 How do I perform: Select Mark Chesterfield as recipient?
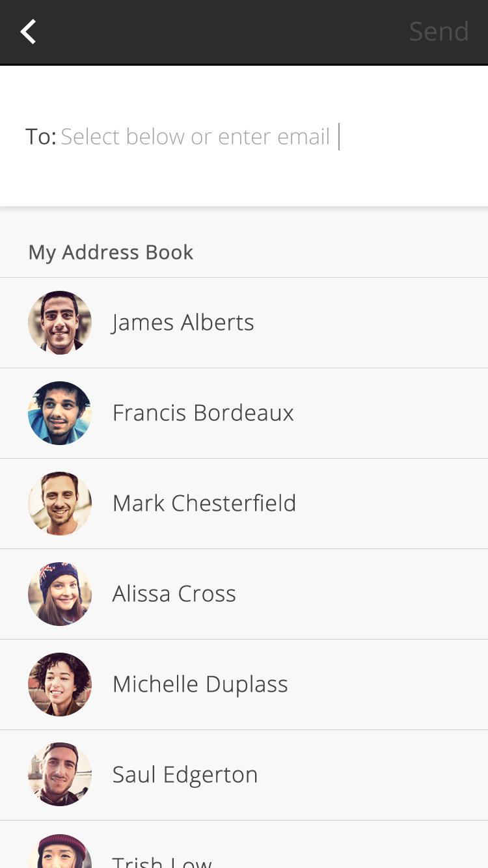coord(204,504)
